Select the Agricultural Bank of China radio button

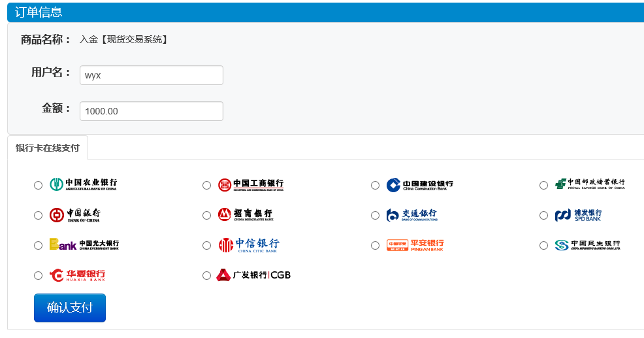pos(38,186)
